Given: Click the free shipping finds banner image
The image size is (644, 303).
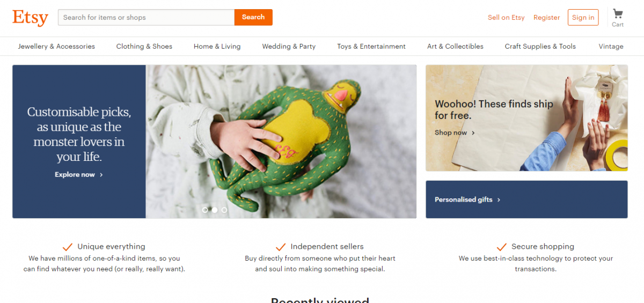Looking at the screenshot, I should [526, 118].
